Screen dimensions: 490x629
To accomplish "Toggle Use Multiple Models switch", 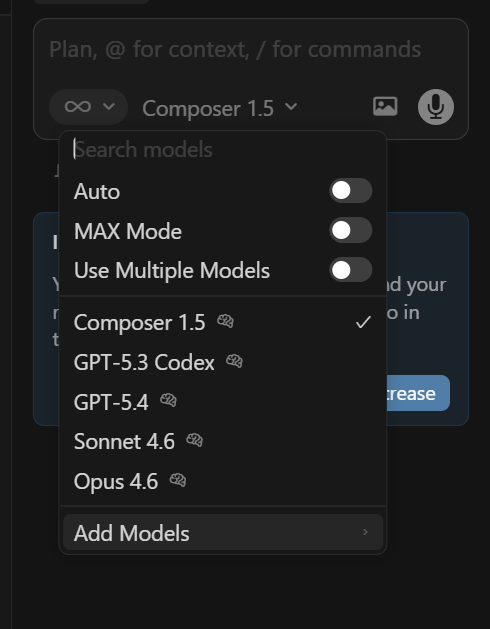I will pos(351,270).
